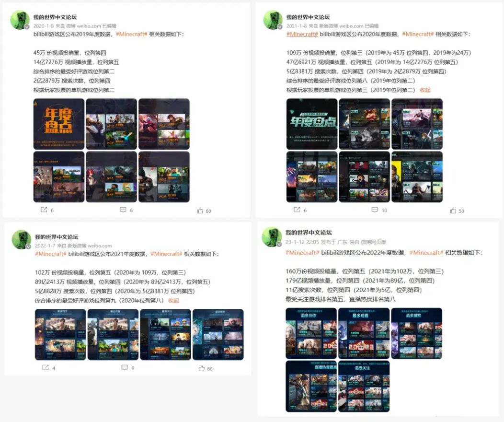
Task: Select the line starting 109万 份视频投稿量，位列第三
Action: click(378, 53)
